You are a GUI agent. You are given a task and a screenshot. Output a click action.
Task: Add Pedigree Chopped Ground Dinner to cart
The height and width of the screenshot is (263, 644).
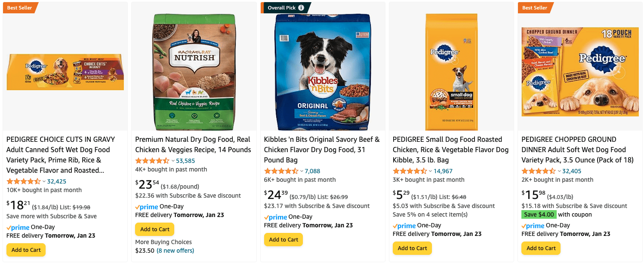coord(541,248)
